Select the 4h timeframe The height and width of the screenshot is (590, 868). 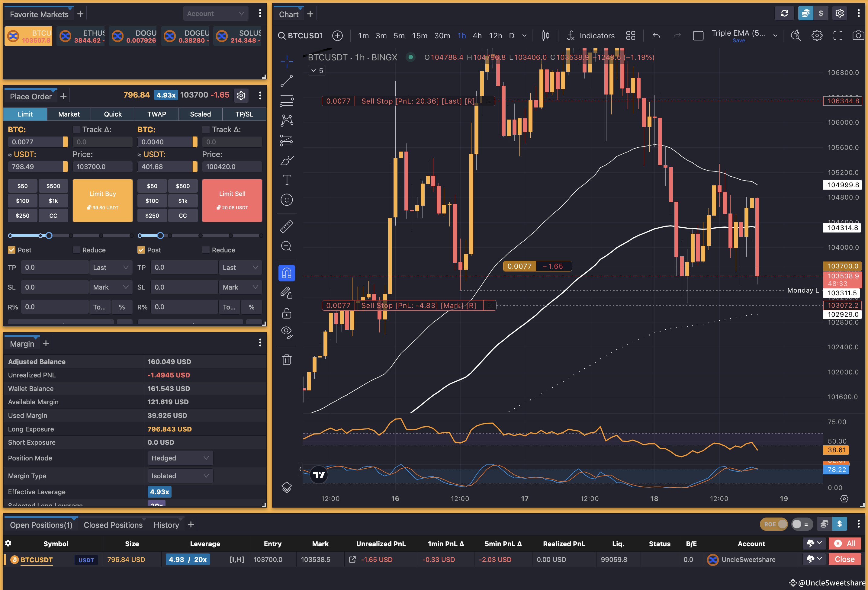(477, 35)
